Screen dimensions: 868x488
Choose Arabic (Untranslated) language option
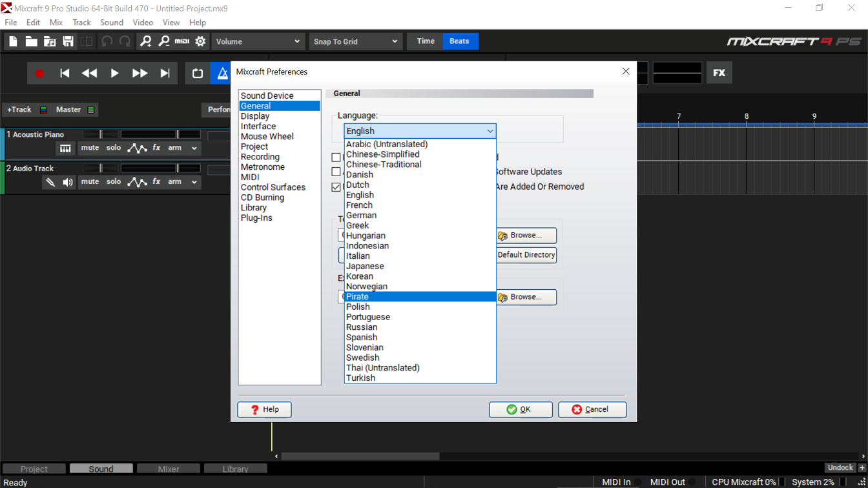click(420, 145)
